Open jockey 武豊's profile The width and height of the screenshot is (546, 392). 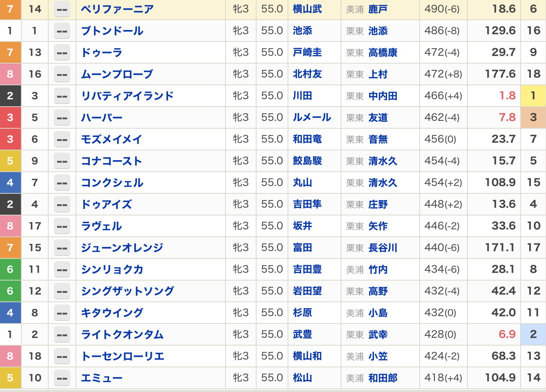302,334
